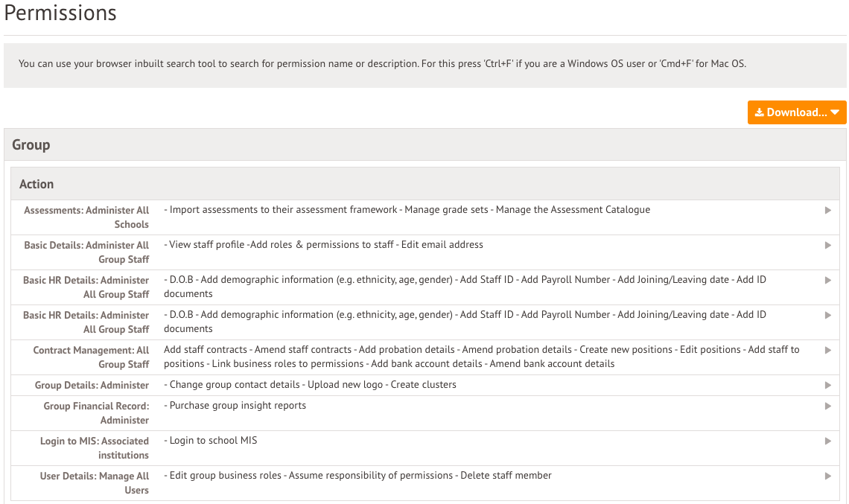Click the Group section header
The height and width of the screenshot is (504, 849).
(31, 144)
